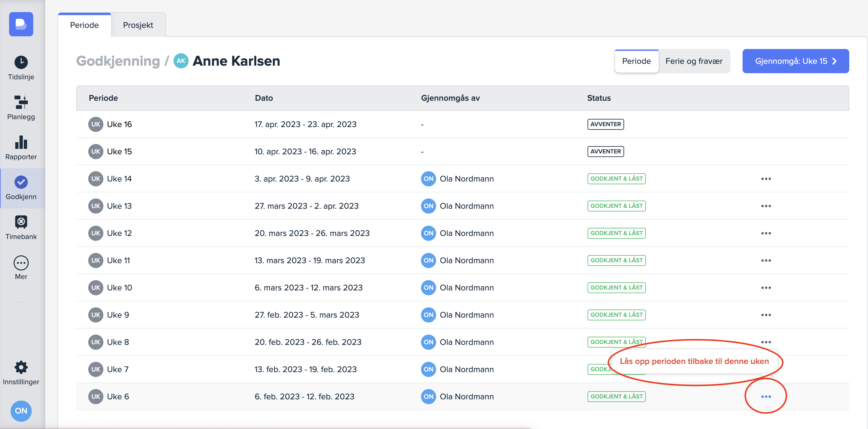Click the Godkjenning breadcrumb link
This screenshot has height=429, width=868.
click(118, 61)
